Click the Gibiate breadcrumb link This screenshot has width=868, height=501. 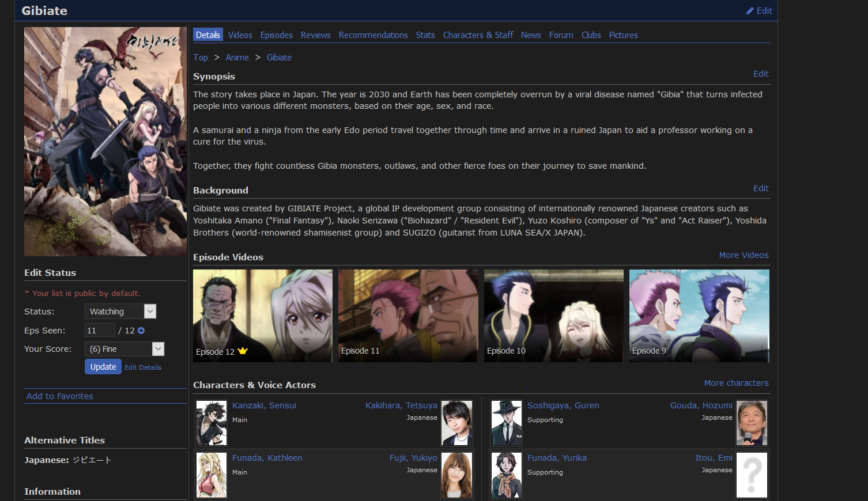click(279, 58)
